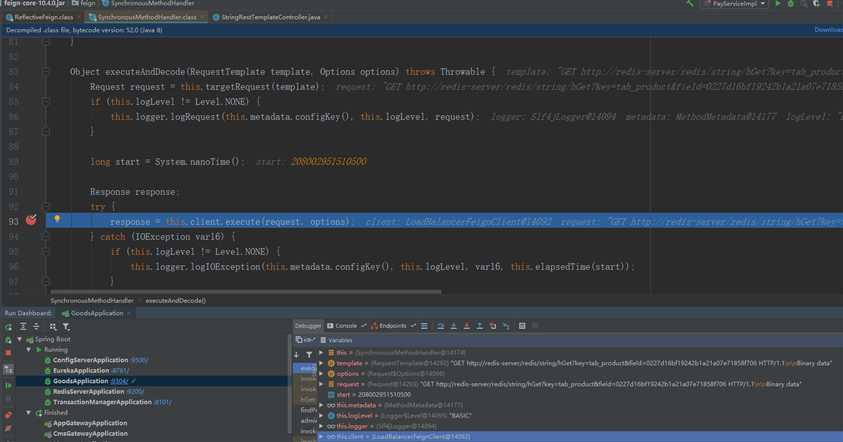Toggle Mute Breakpoints in the left strip

click(x=8, y=429)
